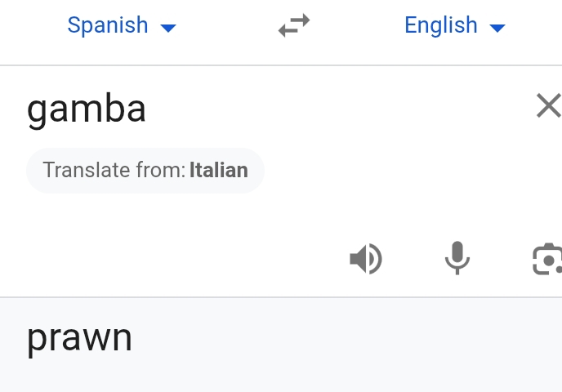
Task: Place cursor at end of "gamba"
Action: click(x=146, y=109)
